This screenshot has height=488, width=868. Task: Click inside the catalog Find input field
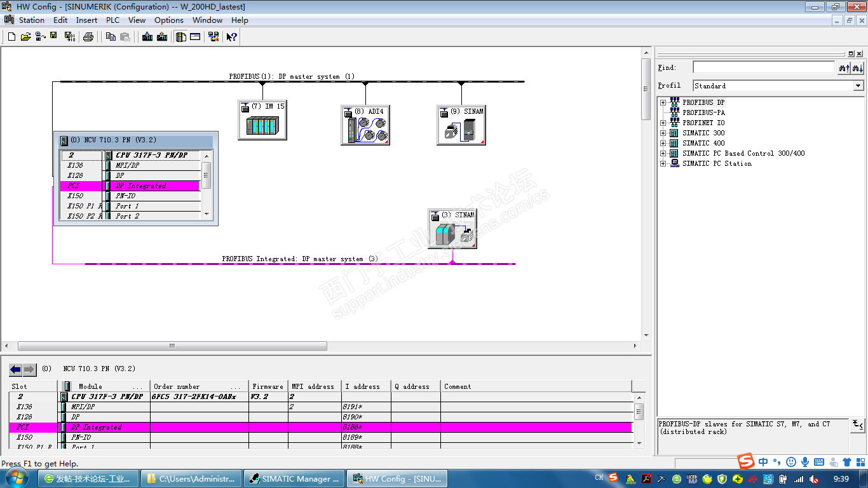tap(763, 67)
